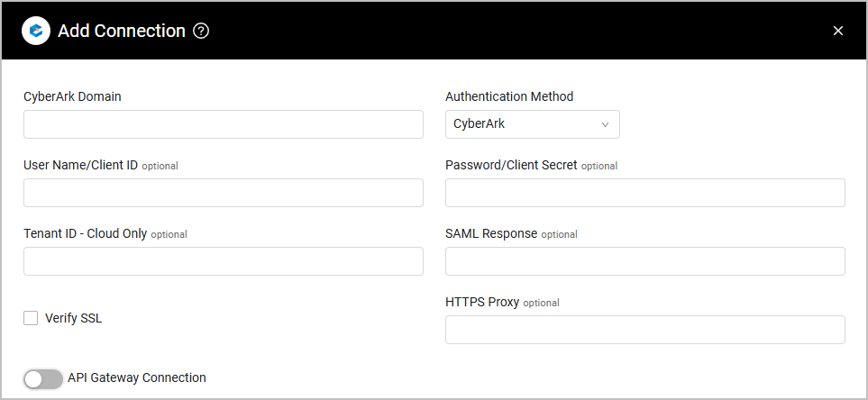Click the SAML Response input box
The image size is (868, 400).
[644, 261]
